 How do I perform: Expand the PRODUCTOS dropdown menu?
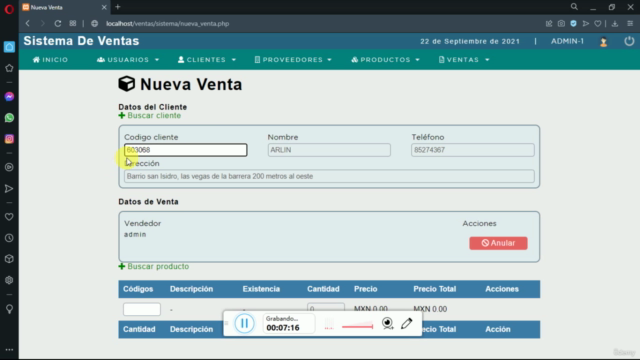[x=385, y=60]
